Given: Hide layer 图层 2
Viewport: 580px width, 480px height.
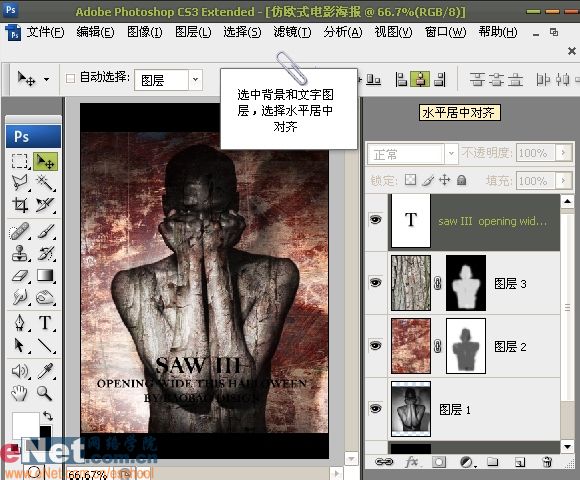Looking at the screenshot, I should [375, 346].
